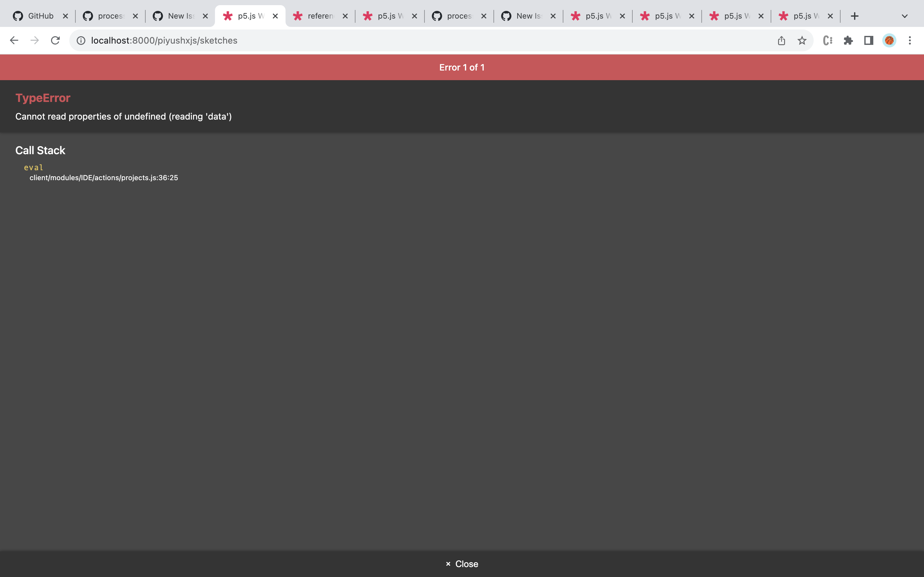The height and width of the screenshot is (577, 924).
Task: Click the forward navigation arrow
Action: (x=35, y=40)
